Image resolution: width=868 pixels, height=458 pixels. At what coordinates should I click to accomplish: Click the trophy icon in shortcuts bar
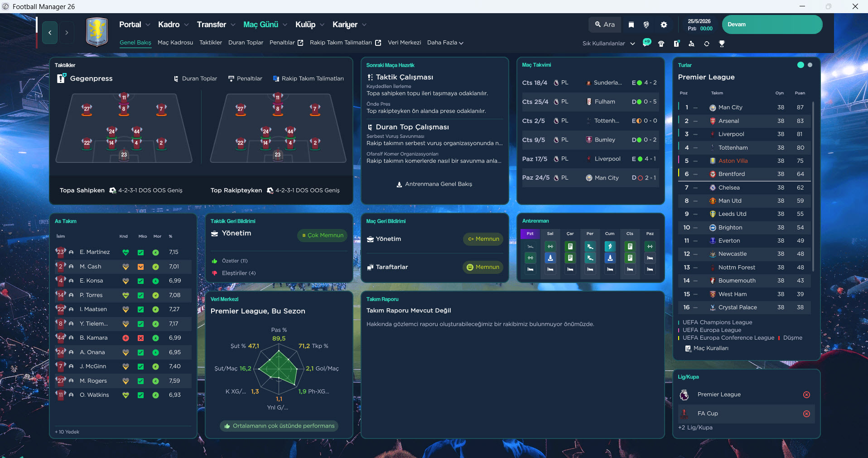click(x=722, y=44)
